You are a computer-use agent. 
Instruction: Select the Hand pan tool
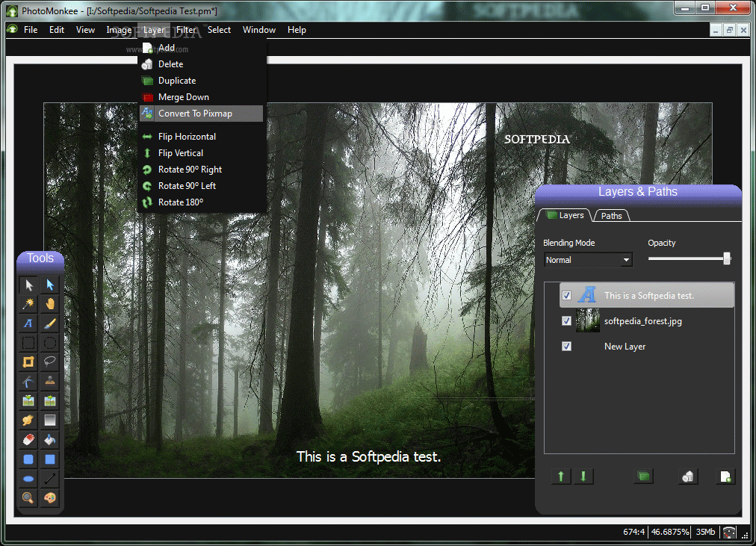[x=49, y=304]
